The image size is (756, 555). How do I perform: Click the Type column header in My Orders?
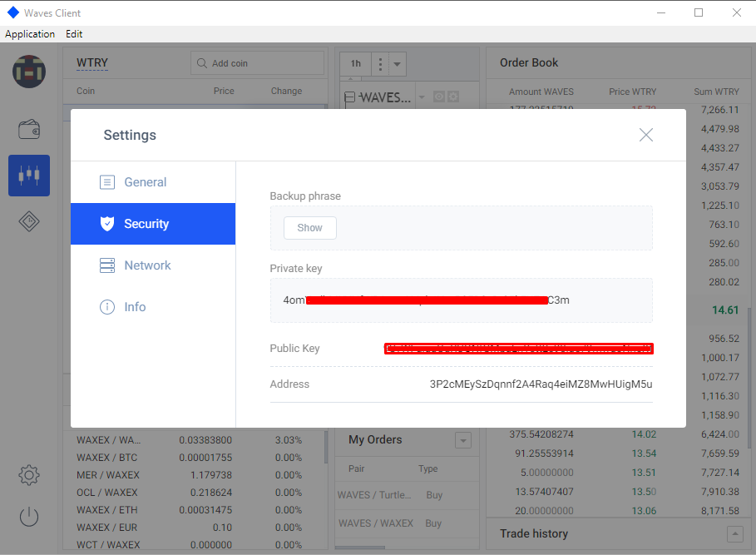[428, 468]
